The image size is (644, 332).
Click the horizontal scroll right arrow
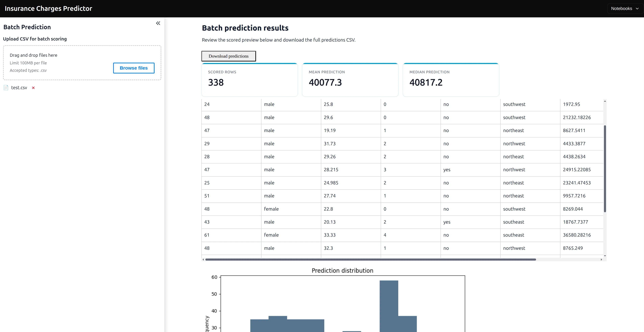tap(601, 260)
